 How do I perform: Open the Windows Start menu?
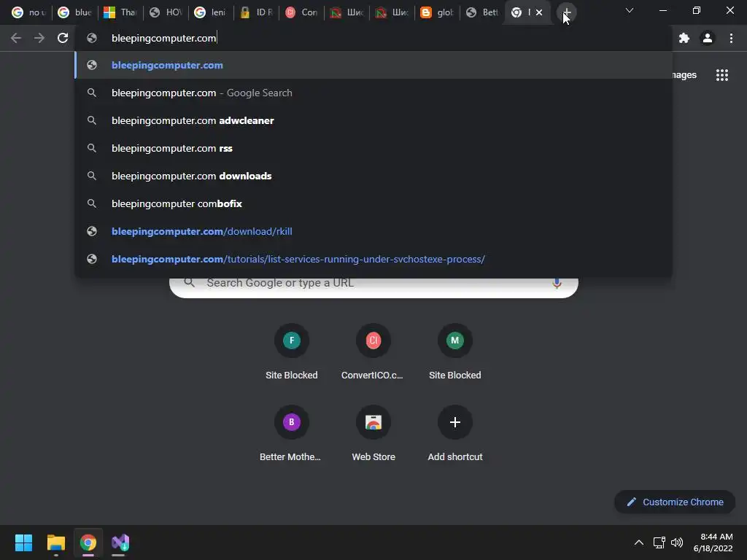point(23,542)
